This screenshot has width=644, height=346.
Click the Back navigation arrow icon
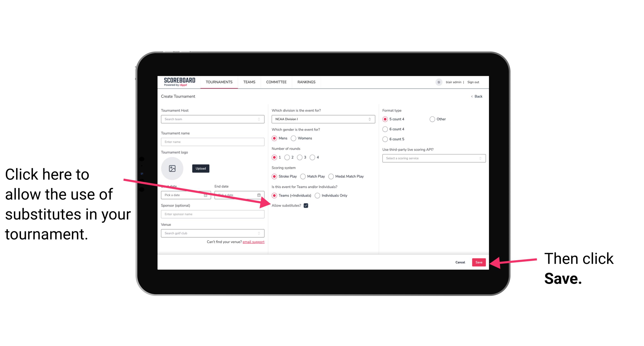click(472, 96)
